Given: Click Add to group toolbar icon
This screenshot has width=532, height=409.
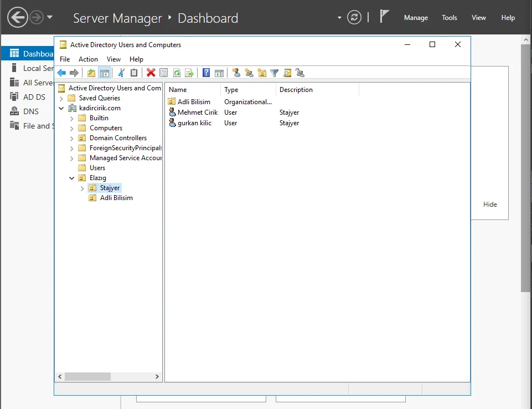Looking at the screenshot, I should [300, 73].
